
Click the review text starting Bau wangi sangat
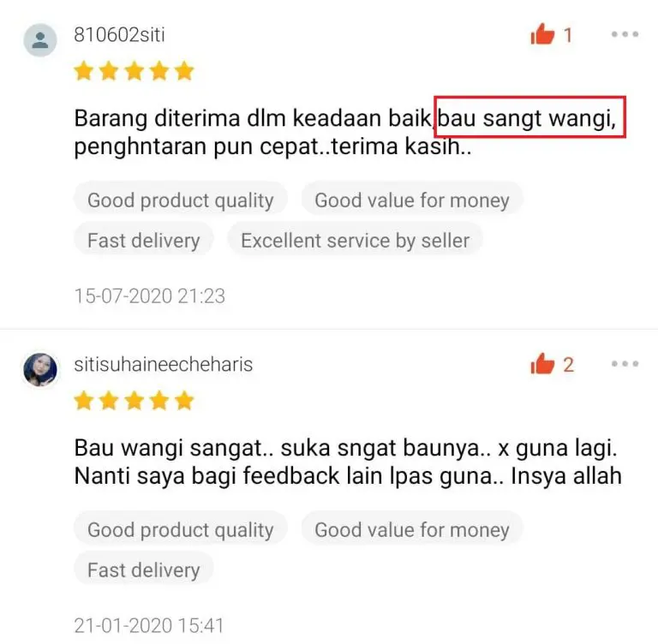point(348,462)
